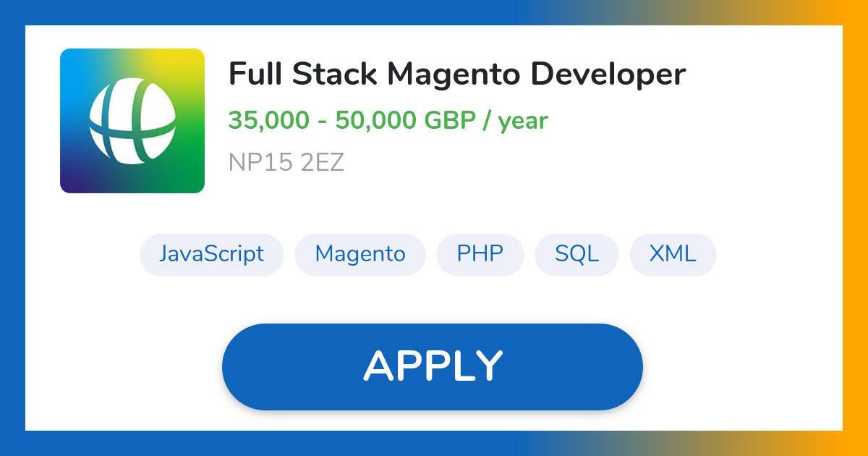Select the Magento skill tag

pyautogui.click(x=359, y=254)
